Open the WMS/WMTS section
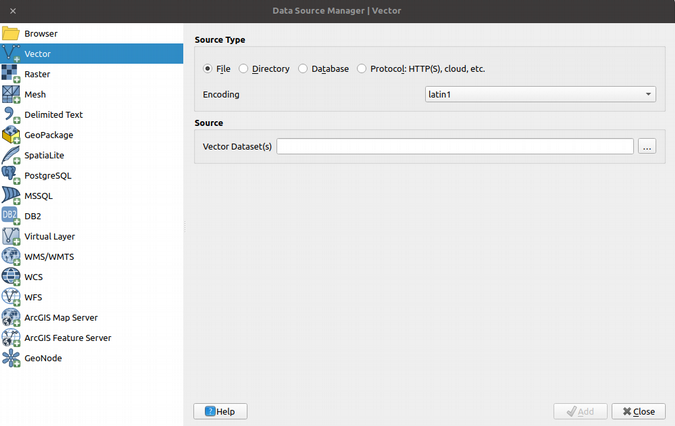The image size is (675, 426). click(50, 257)
